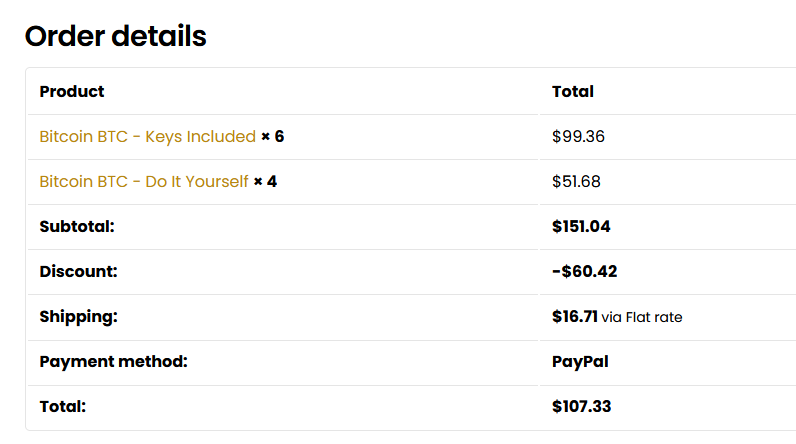This screenshot has height=444, width=796.
Task: Select the Total column header
Action: pos(573,91)
